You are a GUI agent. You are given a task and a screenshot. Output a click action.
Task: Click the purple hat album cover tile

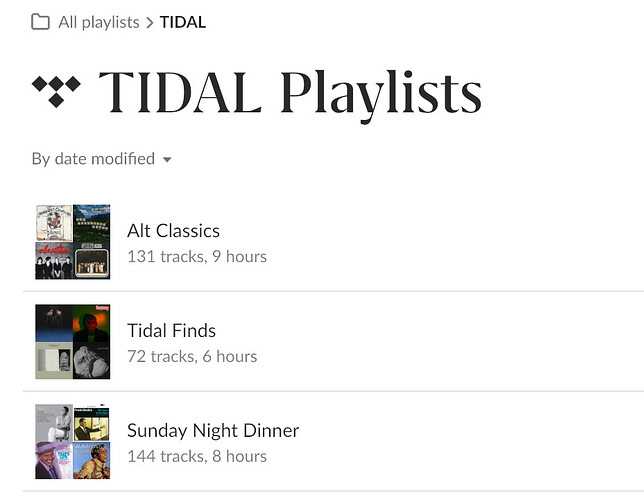click(x=54, y=460)
